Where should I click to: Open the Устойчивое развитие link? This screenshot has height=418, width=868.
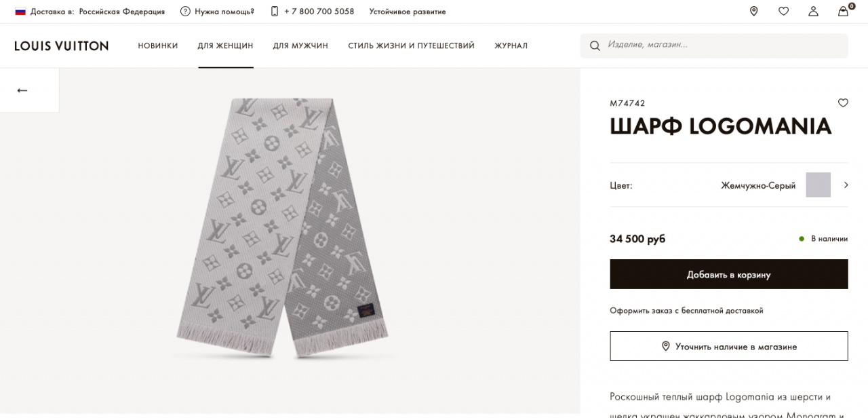(x=408, y=12)
